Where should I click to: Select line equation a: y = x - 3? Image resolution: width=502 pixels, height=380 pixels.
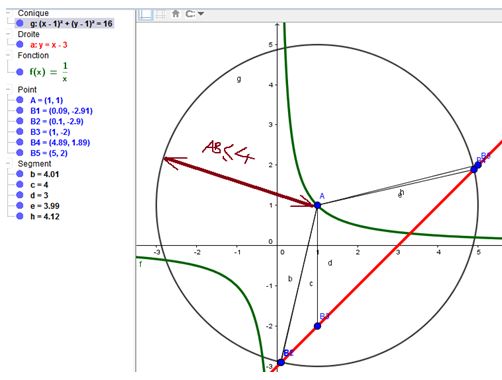[x=49, y=45]
